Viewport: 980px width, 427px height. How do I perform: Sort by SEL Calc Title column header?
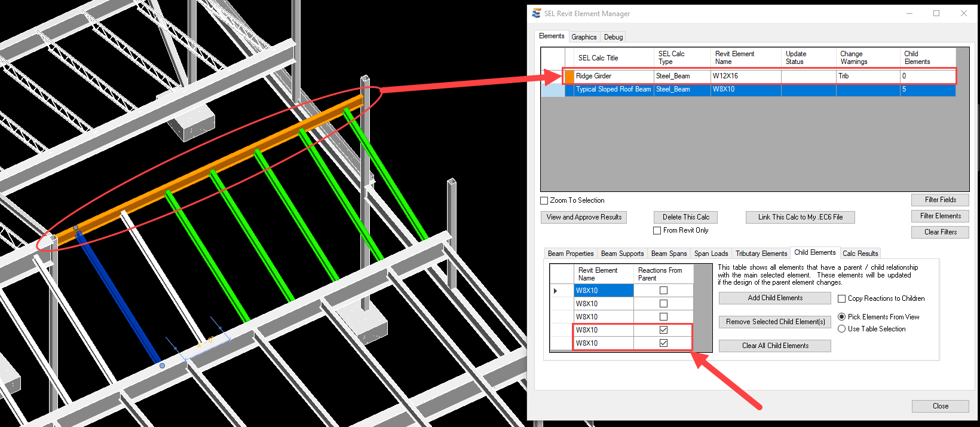(614, 58)
